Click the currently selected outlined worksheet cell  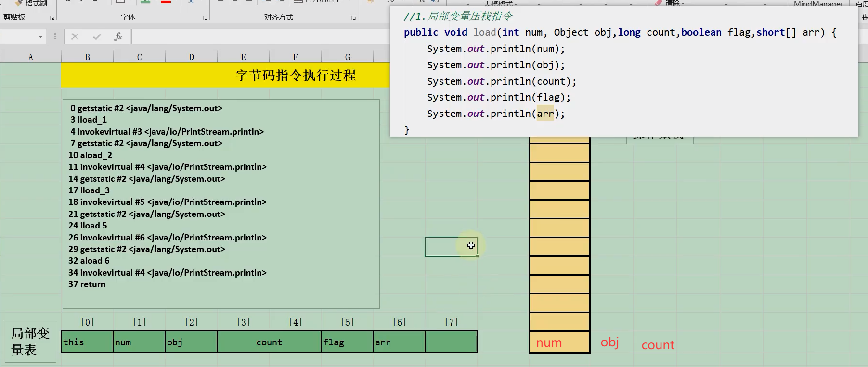coord(451,247)
